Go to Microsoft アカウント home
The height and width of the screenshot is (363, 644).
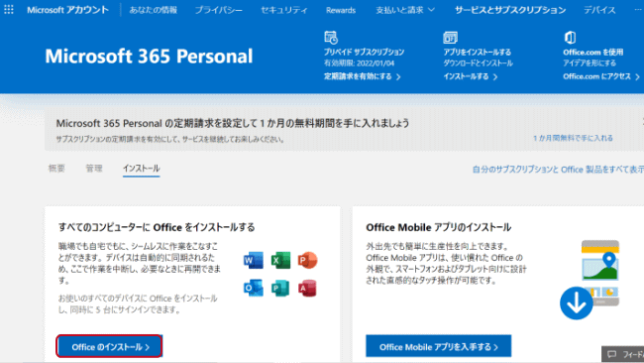(67, 10)
